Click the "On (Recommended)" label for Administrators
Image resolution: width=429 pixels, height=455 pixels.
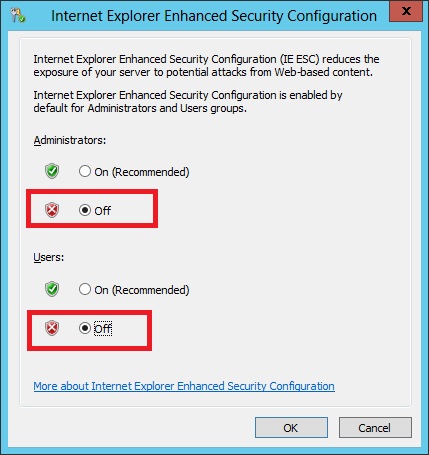142,172
